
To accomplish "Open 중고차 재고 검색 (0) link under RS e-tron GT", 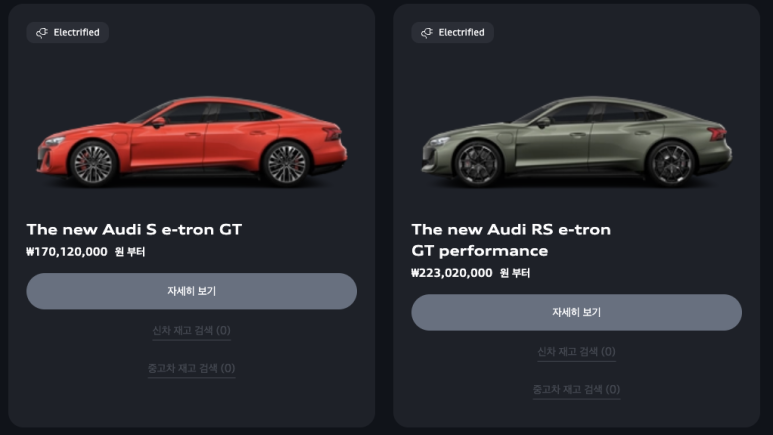I will (576, 389).
